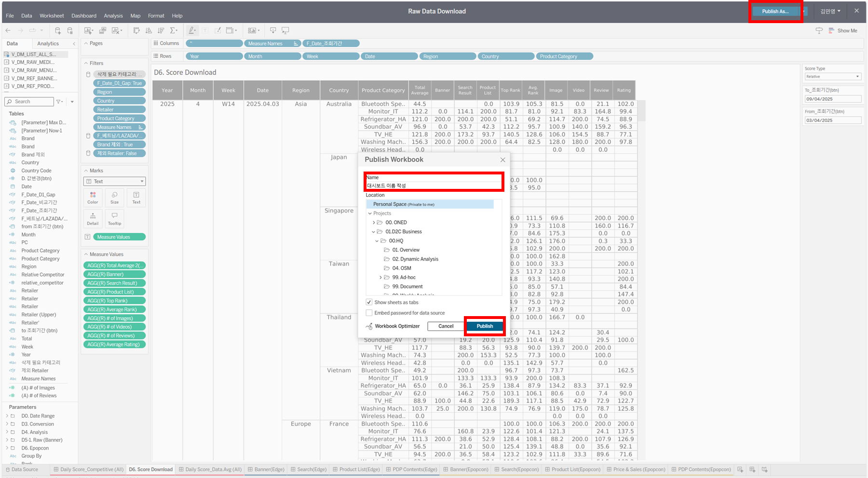Collapse the 01.D2C Business project folder
Viewport: 868px width, 478px height.
click(x=373, y=232)
